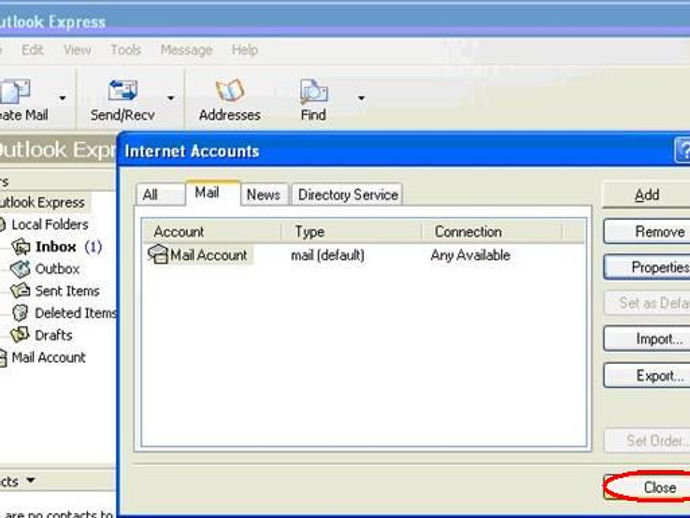The height and width of the screenshot is (518, 690).
Task: Click the Remove button
Action: [x=647, y=231]
